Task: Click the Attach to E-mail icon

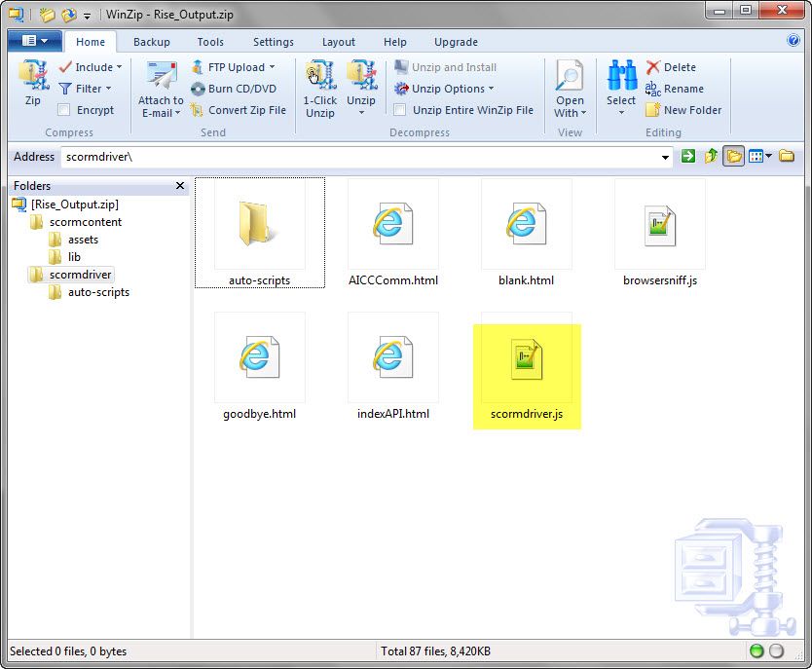Action: pos(161,78)
